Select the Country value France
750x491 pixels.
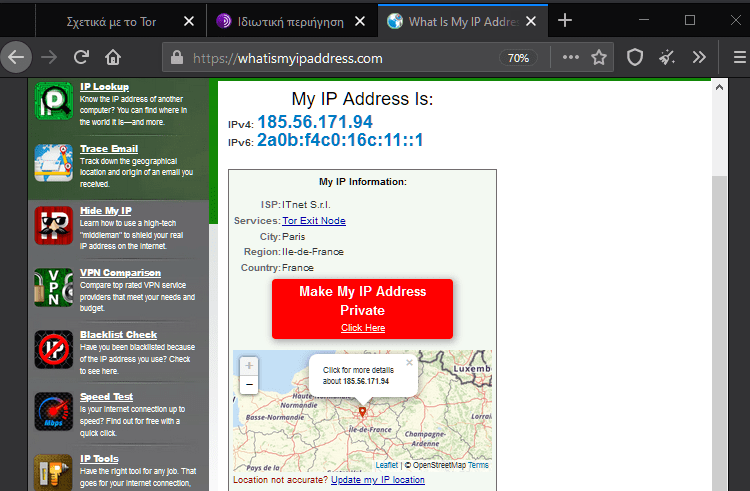click(298, 268)
